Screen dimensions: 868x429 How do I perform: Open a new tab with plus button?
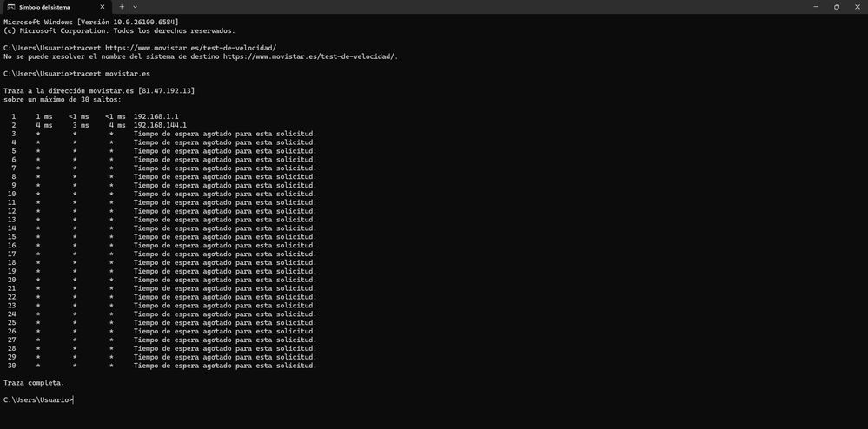(x=122, y=7)
